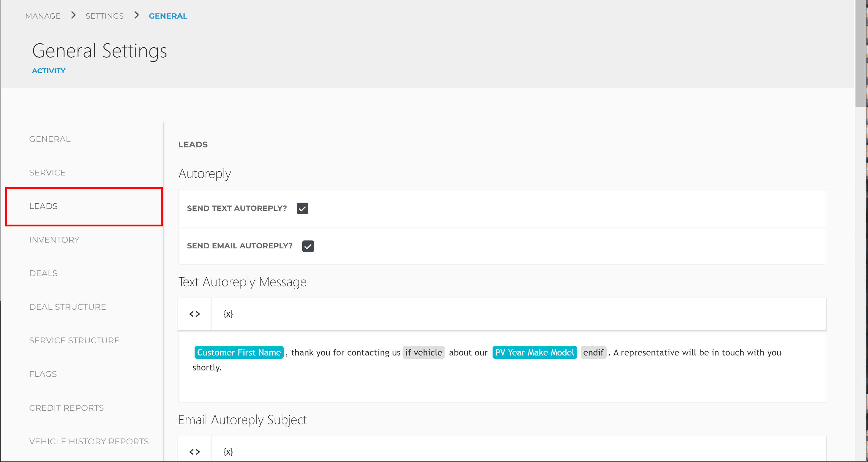Go to VEHICLE HISTORY REPORTS section
The height and width of the screenshot is (462, 868).
tap(89, 442)
